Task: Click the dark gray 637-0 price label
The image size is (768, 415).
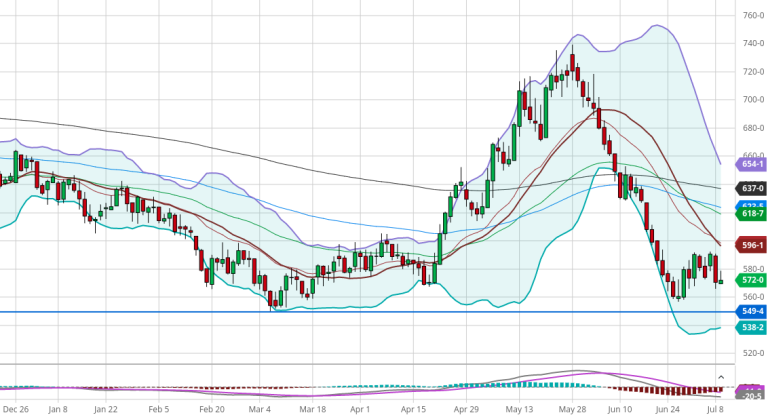Action: 752,188
